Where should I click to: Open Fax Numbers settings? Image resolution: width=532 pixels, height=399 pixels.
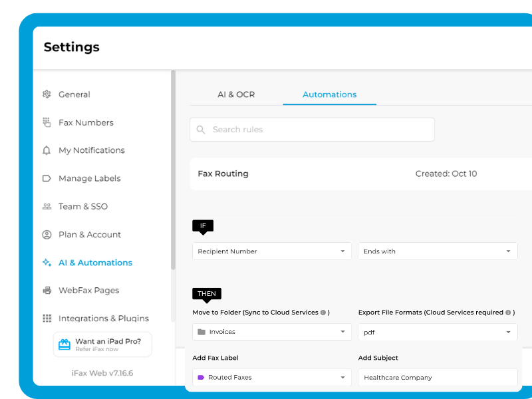coord(86,122)
